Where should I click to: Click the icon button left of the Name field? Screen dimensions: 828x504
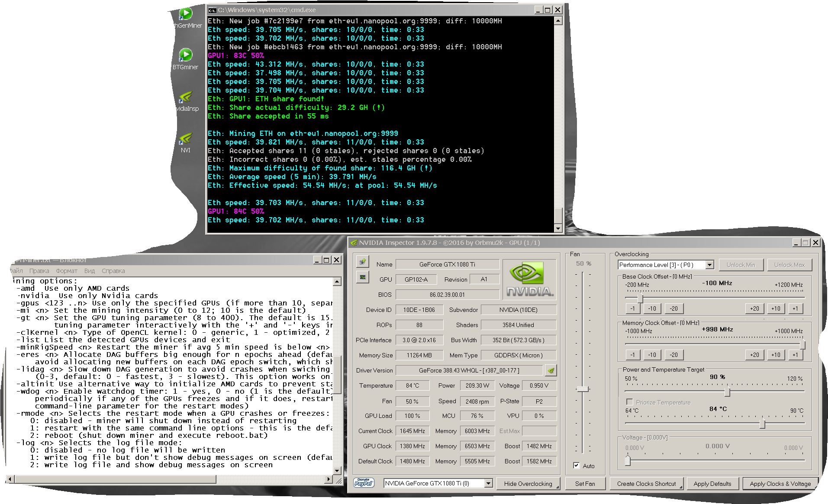click(363, 262)
